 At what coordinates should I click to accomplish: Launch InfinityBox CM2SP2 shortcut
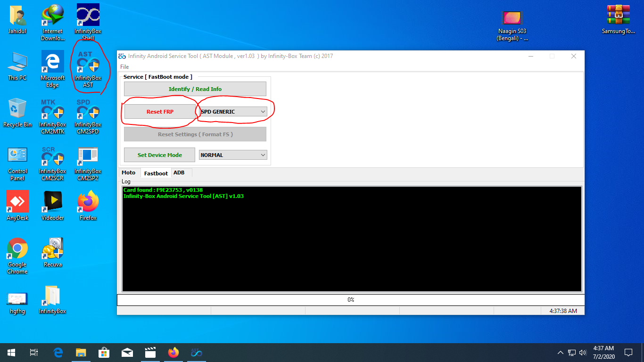88,163
